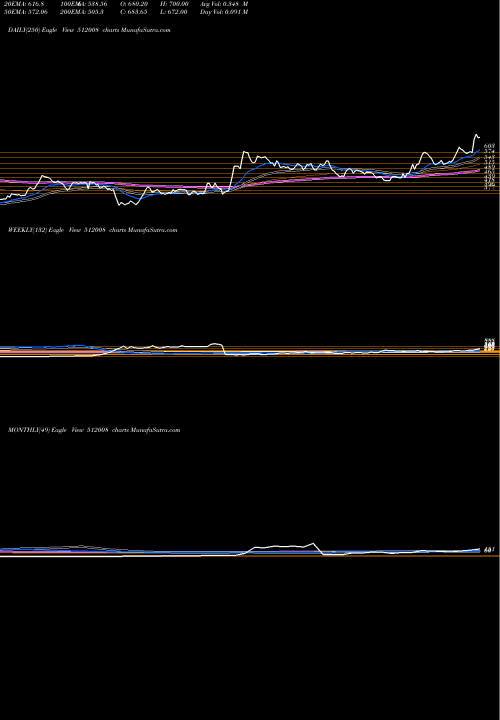Click the MONTHLY(49) chart title

point(94,430)
